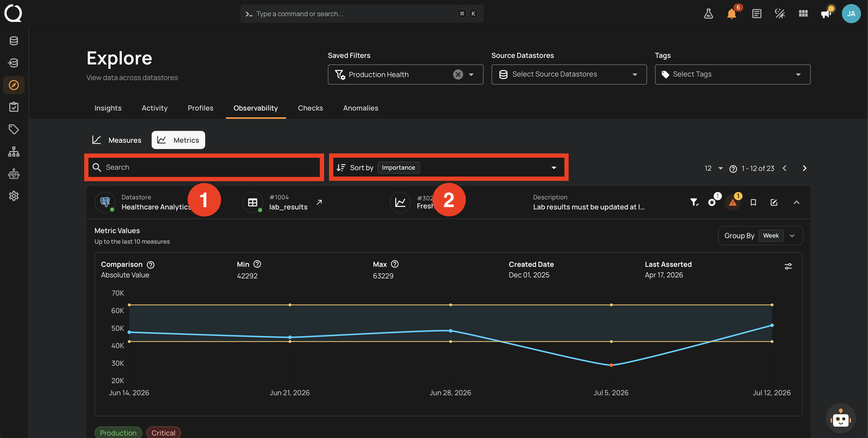Open Select Source Datastores dropdown
Viewport: 868px width, 438px height.
click(x=569, y=75)
